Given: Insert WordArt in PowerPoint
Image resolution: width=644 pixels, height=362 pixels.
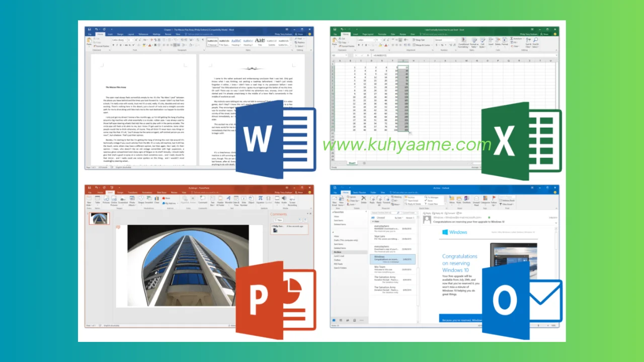Looking at the screenshot, I should (228, 200).
